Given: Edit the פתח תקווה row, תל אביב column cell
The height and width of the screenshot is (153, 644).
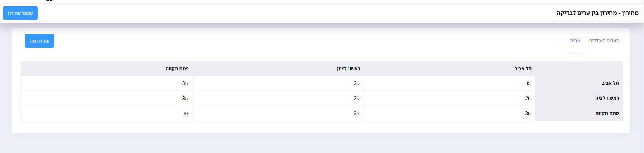Looking at the screenshot, I should pyautogui.click(x=450, y=113).
